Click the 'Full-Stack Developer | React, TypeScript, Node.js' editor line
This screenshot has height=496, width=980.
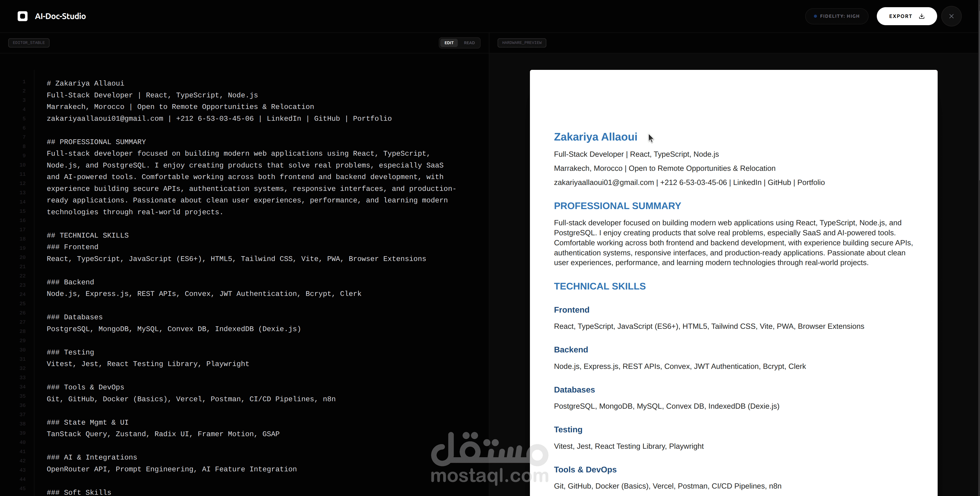tap(152, 95)
